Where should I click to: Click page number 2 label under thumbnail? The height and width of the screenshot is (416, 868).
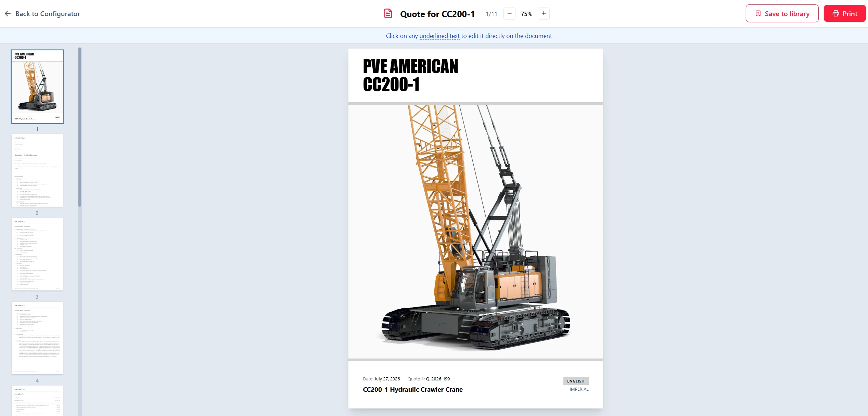click(37, 213)
